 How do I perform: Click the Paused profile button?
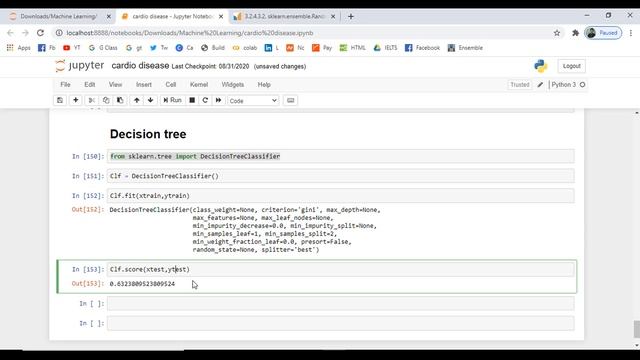pyautogui.click(x=603, y=33)
